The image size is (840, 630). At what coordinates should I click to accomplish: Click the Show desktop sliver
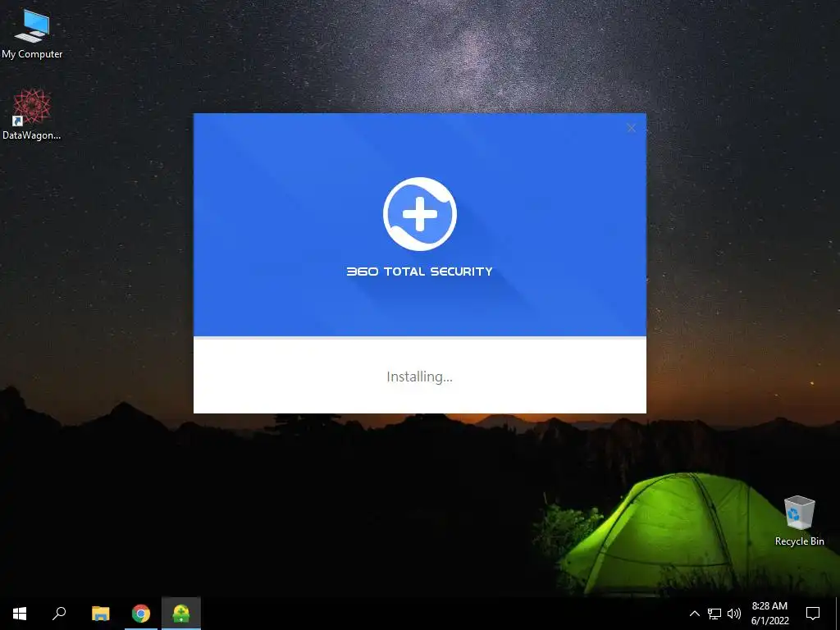point(838,614)
